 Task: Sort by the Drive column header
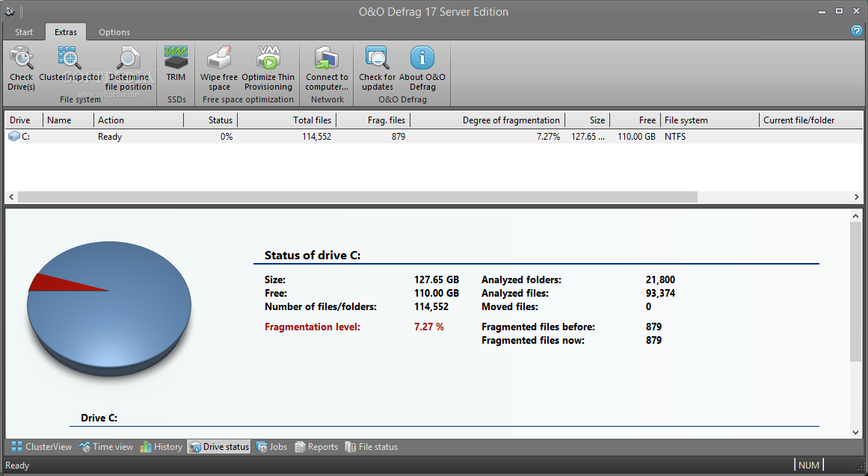24,120
